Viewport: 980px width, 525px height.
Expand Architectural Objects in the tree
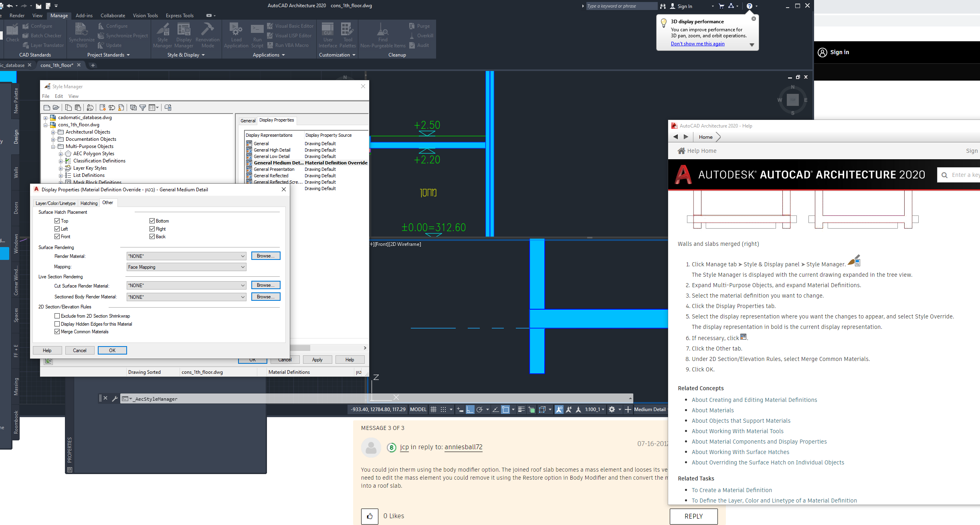(53, 132)
